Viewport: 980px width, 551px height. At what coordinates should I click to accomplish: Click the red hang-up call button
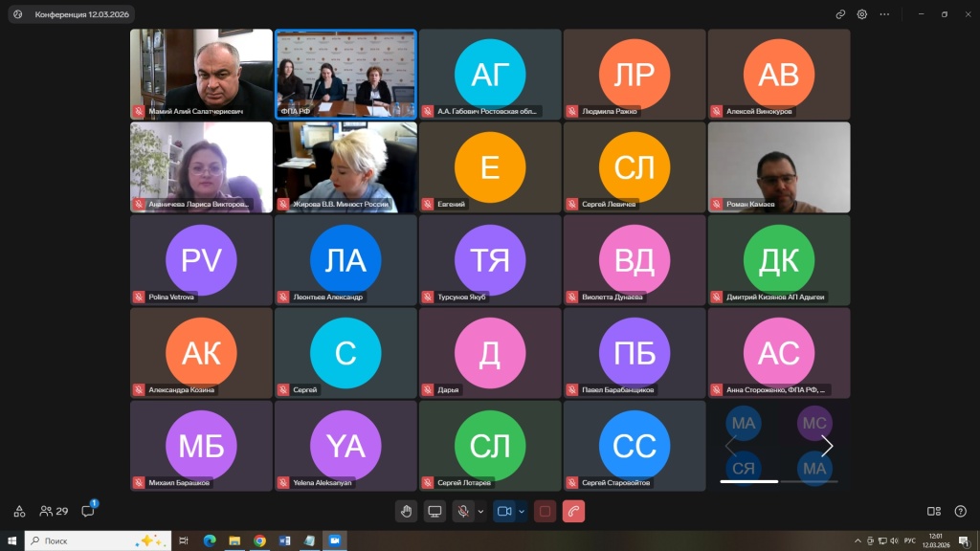[573, 511]
